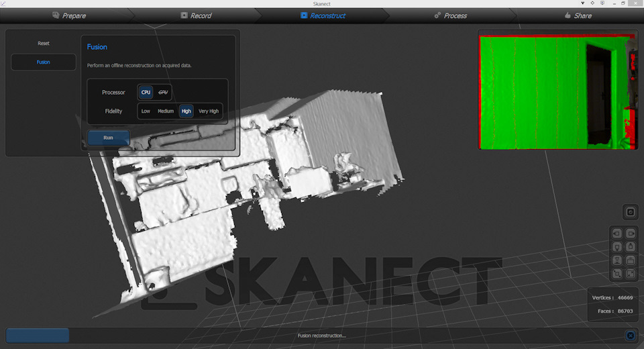Open the Share tab

point(578,15)
